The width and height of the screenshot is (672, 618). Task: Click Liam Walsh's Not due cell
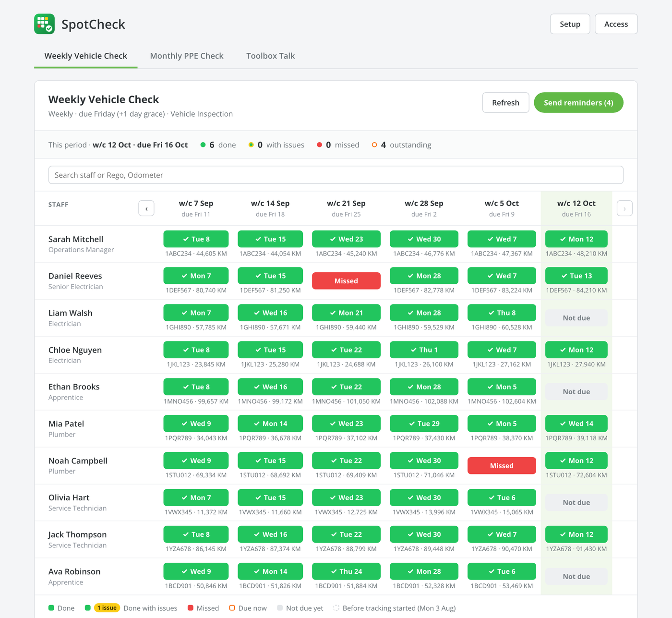tap(576, 318)
